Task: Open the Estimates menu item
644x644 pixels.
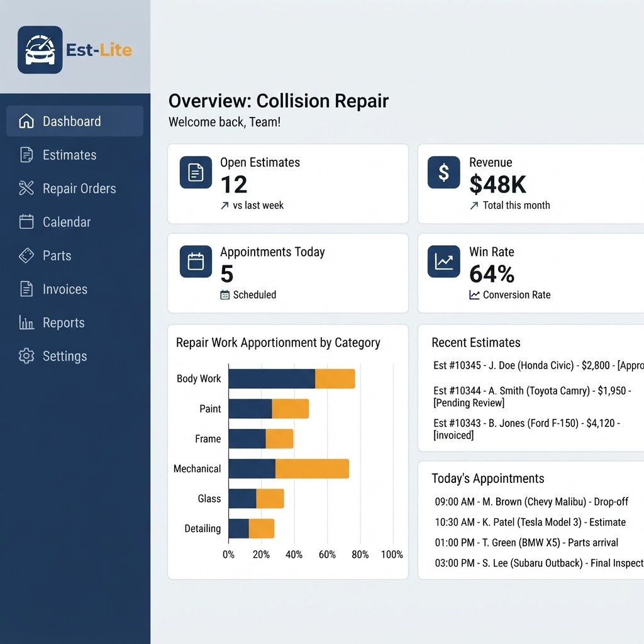Action: pyautogui.click(x=75, y=155)
